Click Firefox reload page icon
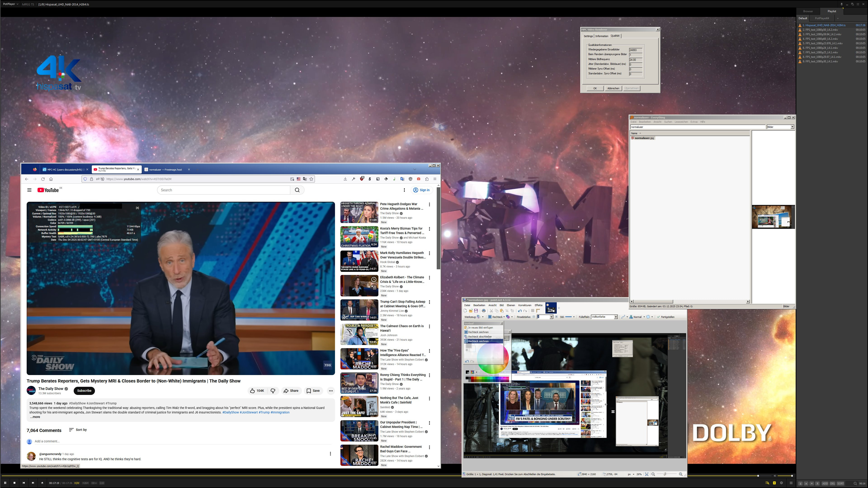This screenshot has width=868, height=488. coord(43,179)
